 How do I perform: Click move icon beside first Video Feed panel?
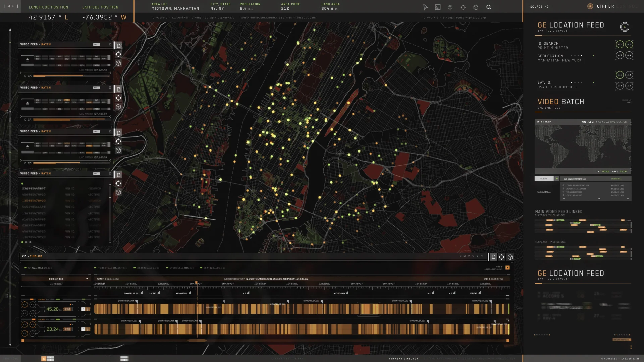(x=118, y=54)
